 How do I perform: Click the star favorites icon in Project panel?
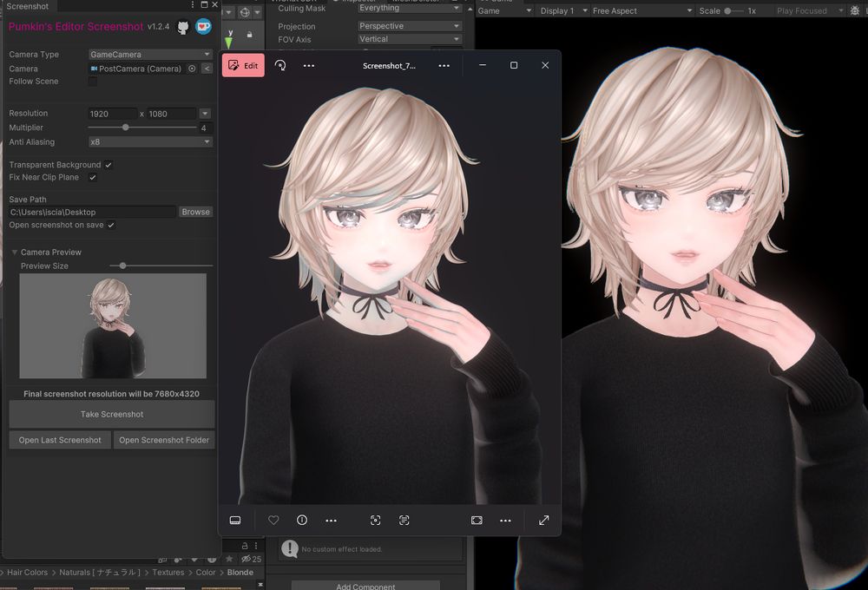[229, 559]
